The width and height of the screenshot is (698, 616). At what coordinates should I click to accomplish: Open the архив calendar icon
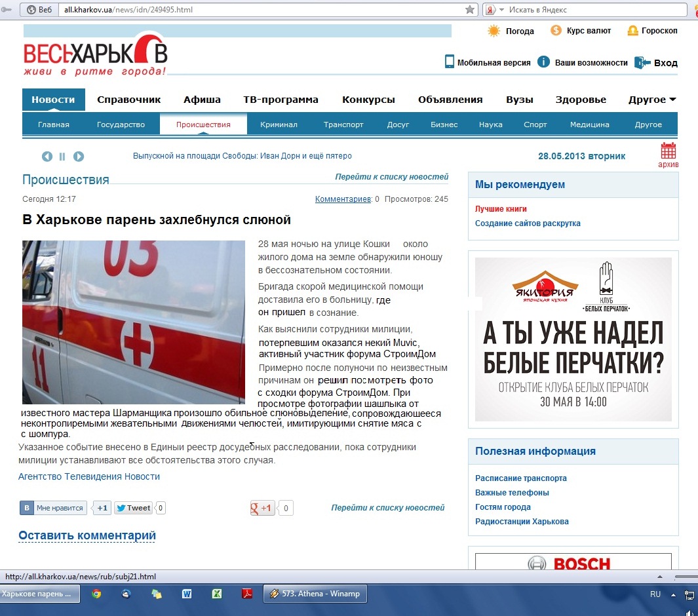click(668, 151)
